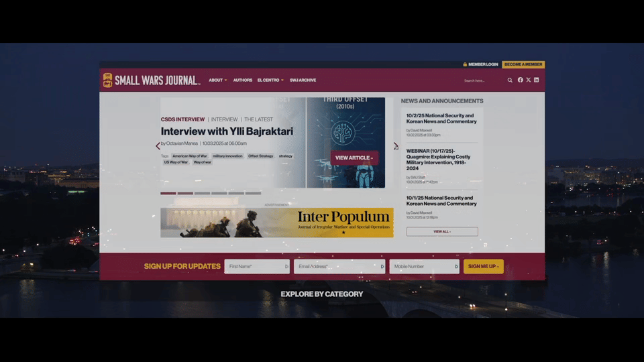
Task: Select The Latest category link
Action: [x=258, y=119]
